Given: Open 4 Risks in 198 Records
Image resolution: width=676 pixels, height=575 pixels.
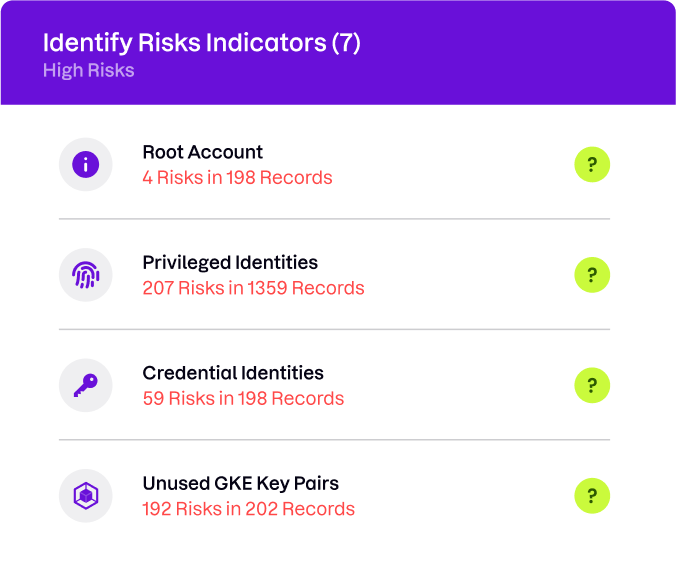Looking at the screenshot, I should click(x=237, y=178).
